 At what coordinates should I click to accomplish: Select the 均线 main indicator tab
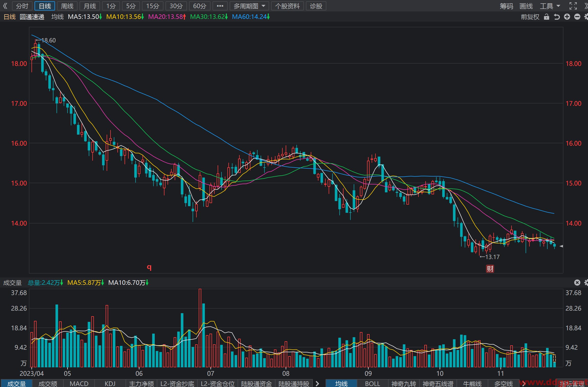click(x=341, y=383)
